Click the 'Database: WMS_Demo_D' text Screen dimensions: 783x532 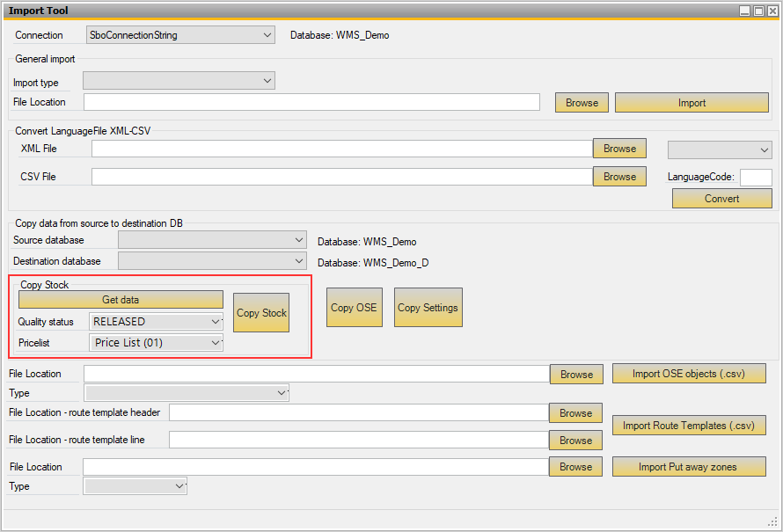[373, 263]
